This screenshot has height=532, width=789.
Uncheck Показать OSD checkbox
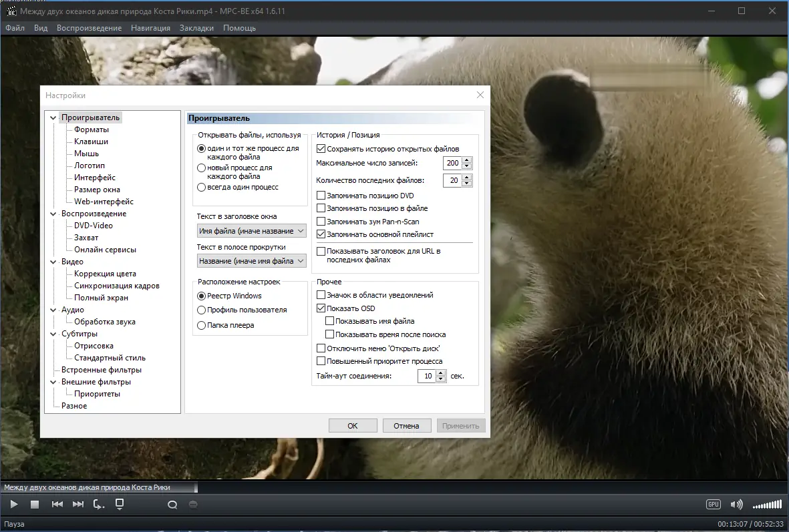(x=321, y=308)
